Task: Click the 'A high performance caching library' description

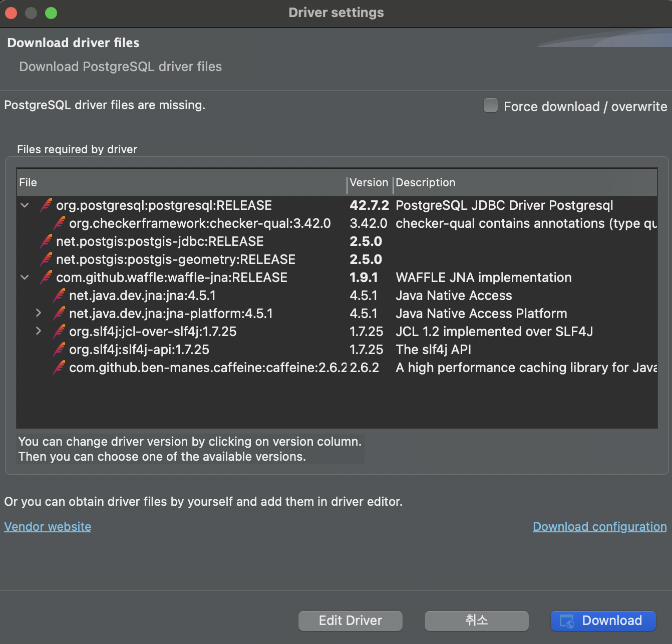Action: point(526,368)
